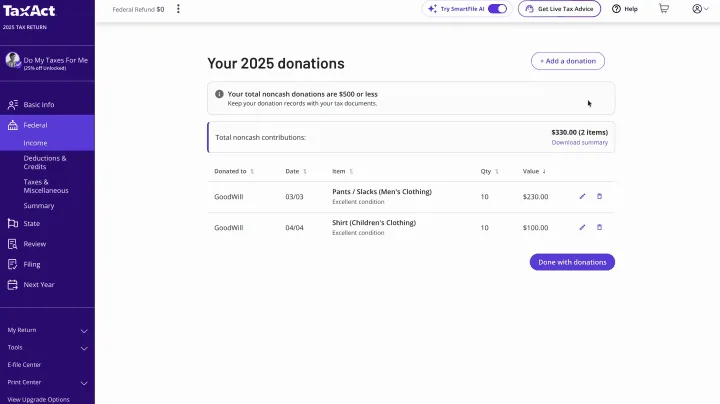Open Help from the top bar
This screenshot has height=404, width=720.
624,9
